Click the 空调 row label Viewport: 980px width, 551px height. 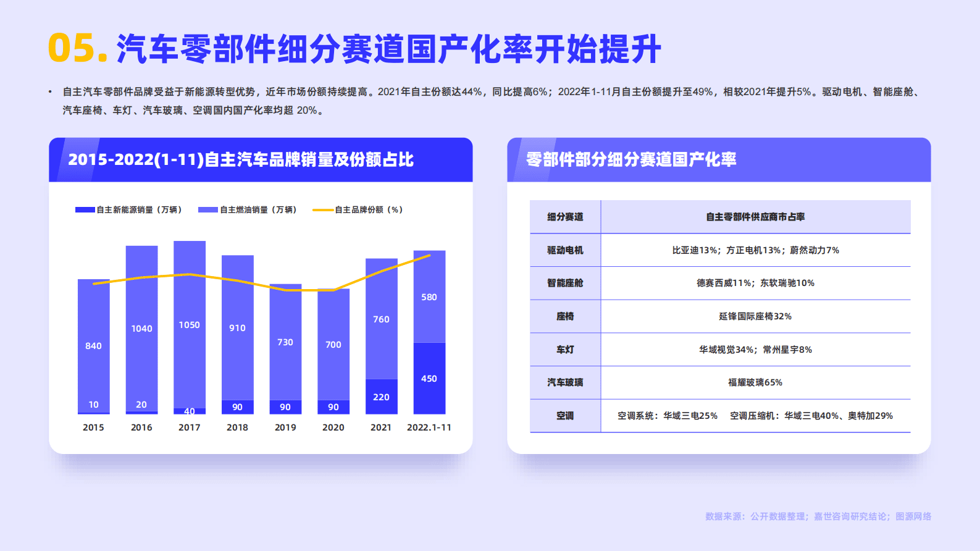point(565,416)
